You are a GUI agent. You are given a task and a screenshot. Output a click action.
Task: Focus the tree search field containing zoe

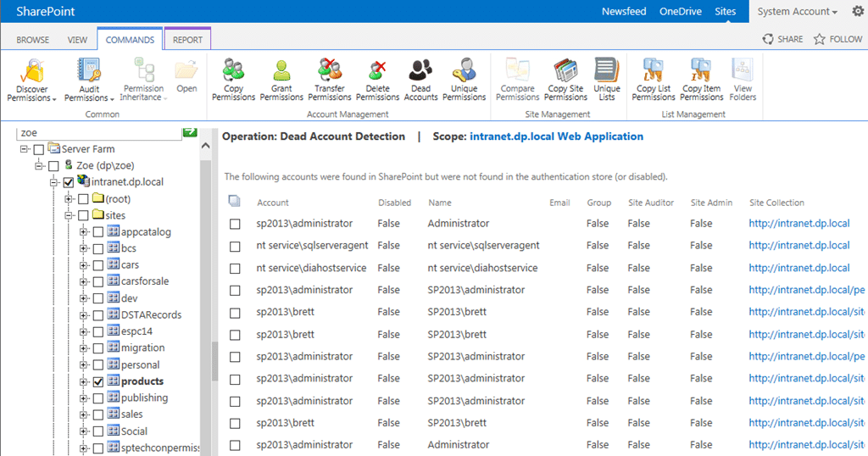tap(98, 133)
